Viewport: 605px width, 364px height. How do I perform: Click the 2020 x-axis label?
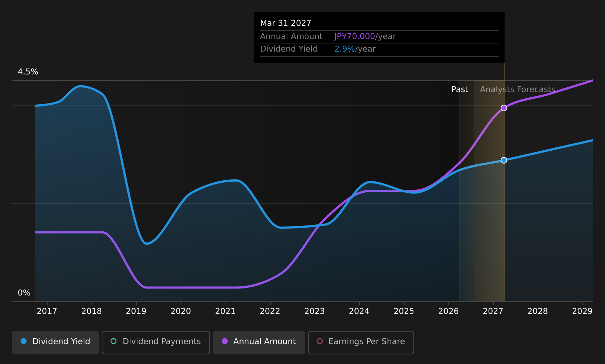(x=181, y=311)
